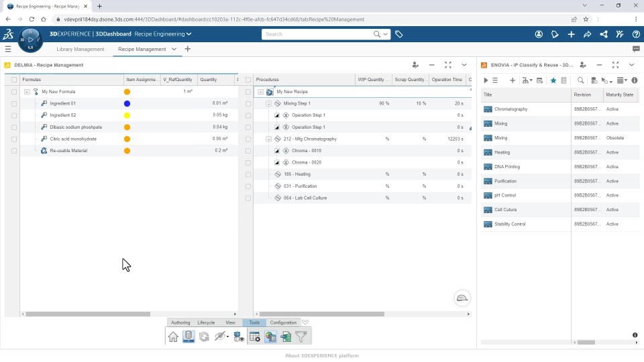Click the share-with-user icon in ENOVIA widget

point(583,65)
